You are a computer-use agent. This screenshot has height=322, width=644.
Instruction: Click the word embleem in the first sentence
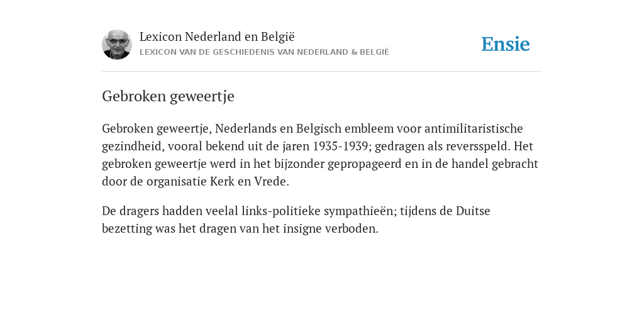point(369,128)
